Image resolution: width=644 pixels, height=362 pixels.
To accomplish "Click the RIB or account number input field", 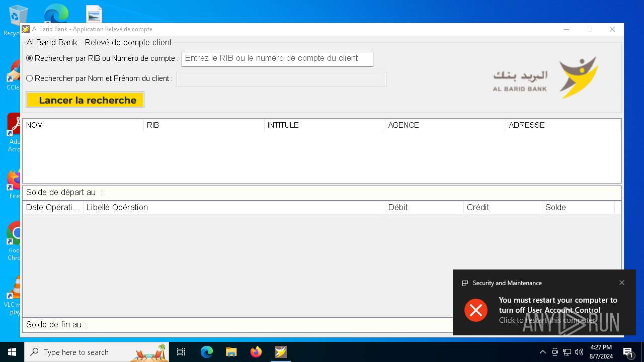I will click(277, 59).
